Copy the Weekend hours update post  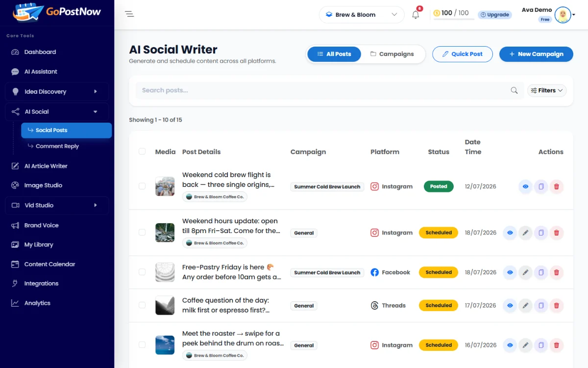pyautogui.click(x=541, y=233)
